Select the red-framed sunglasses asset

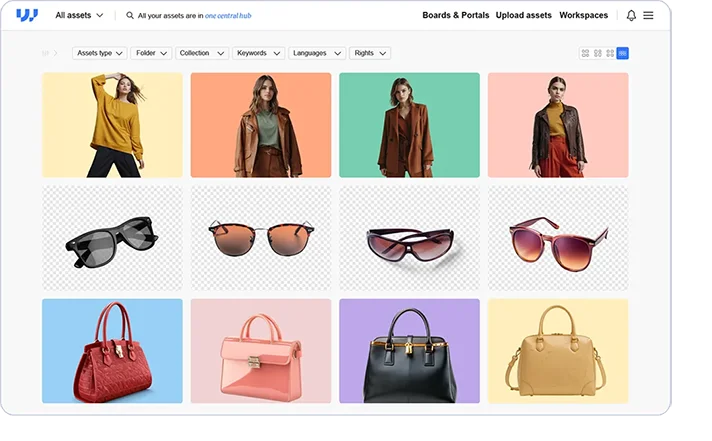[x=558, y=238]
